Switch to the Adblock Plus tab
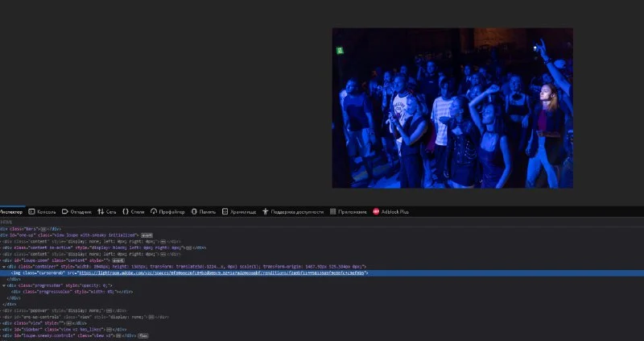Screen dimensions: 644x341 coord(394,211)
